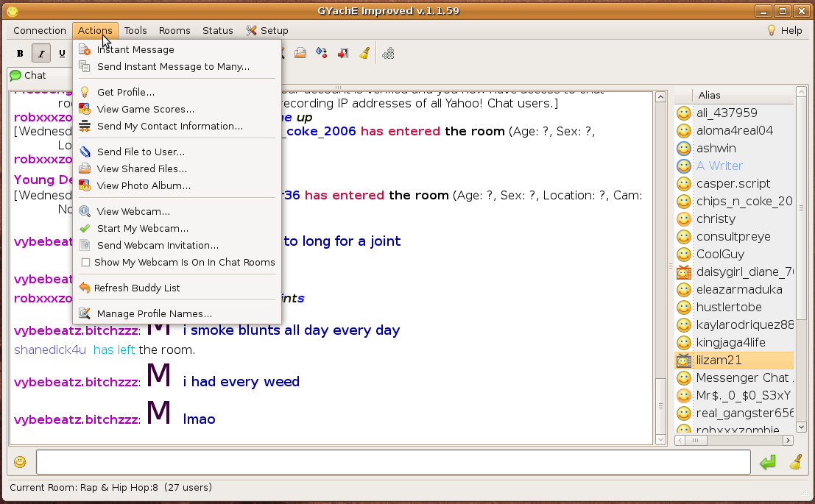Click the red arrow door toolbar icon

[343, 53]
